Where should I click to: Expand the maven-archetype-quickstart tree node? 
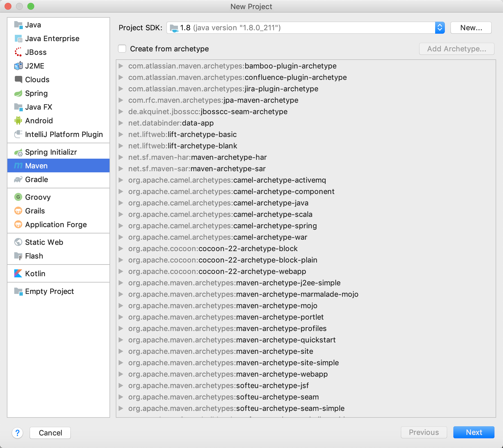(x=121, y=340)
